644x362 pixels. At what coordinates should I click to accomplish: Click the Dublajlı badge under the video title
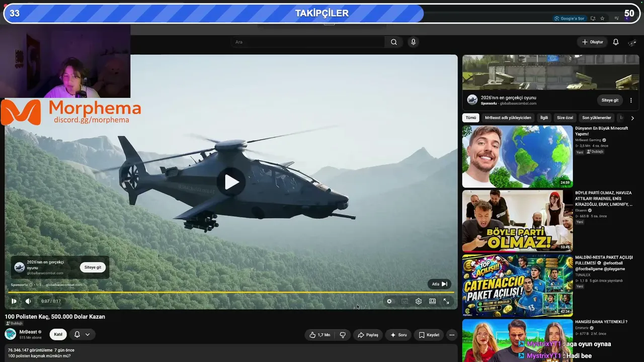point(14,323)
